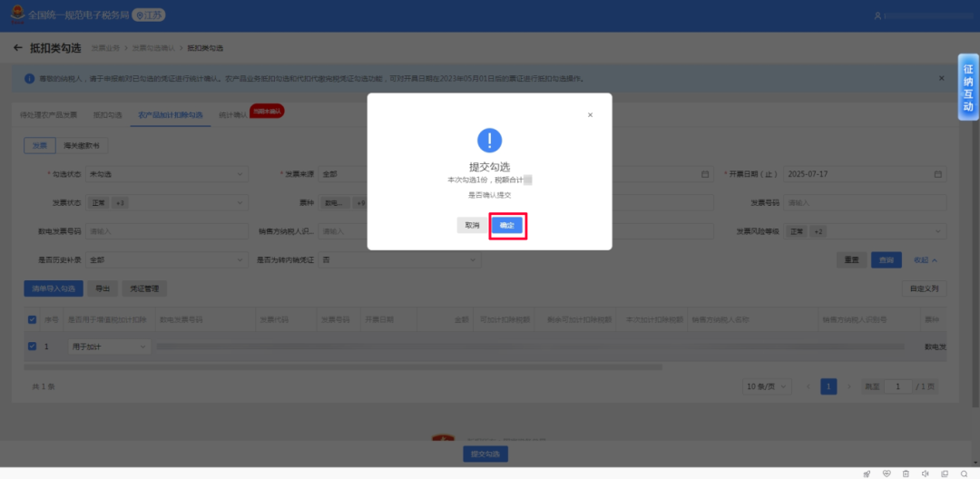Switch to 抵扣勾选 tab
Image resolution: width=980 pixels, height=479 pixels.
click(x=107, y=115)
